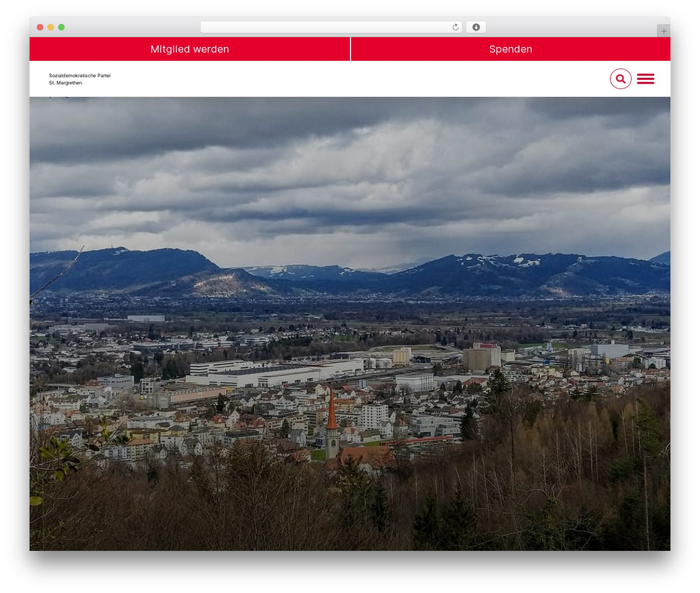Minimize the window with the yellow button
Viewport: 700px width, 593px height.
pos(51,27)
